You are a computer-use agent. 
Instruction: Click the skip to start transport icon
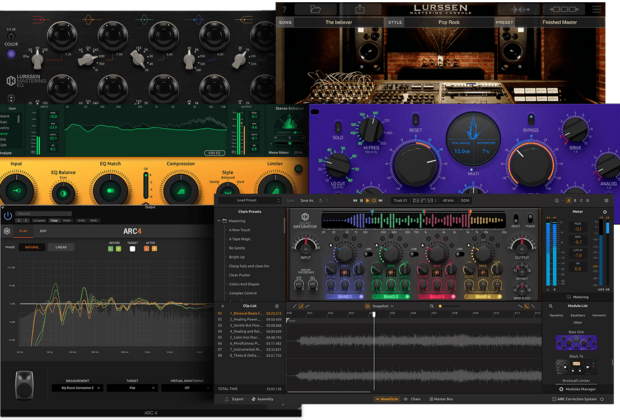click(x=355, y=201)
